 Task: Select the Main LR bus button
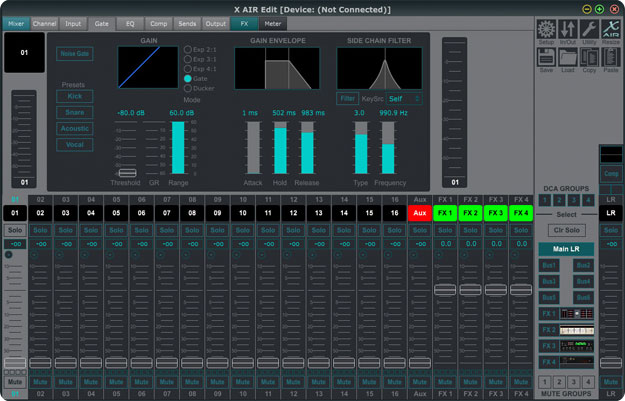point(566,249)
